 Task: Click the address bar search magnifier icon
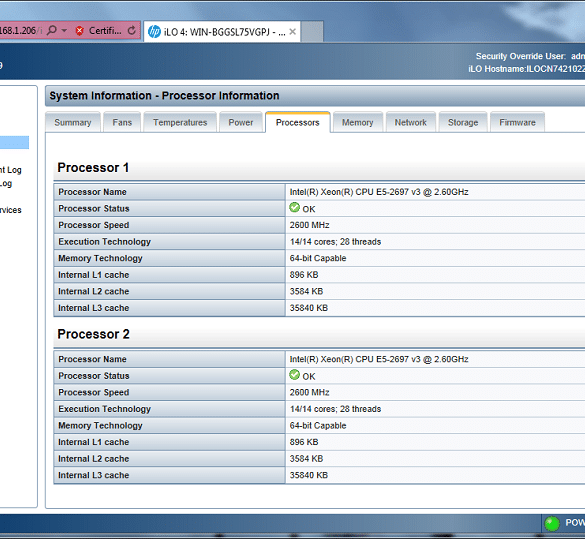click(x=52, y=30)
